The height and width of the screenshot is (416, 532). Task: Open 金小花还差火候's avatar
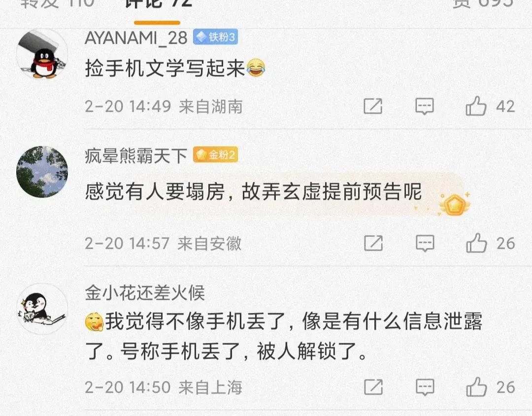click(x=42, y=309)
